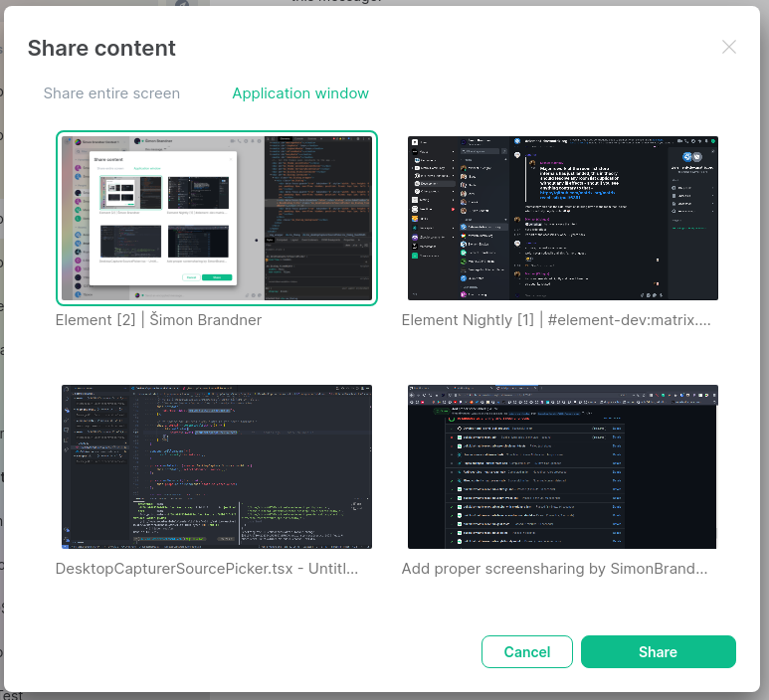The width and height of the screenshot is (769, 700).
Task: Click nested Share dialog inside Element [2] preview
Action: click(x=163, y=219)
